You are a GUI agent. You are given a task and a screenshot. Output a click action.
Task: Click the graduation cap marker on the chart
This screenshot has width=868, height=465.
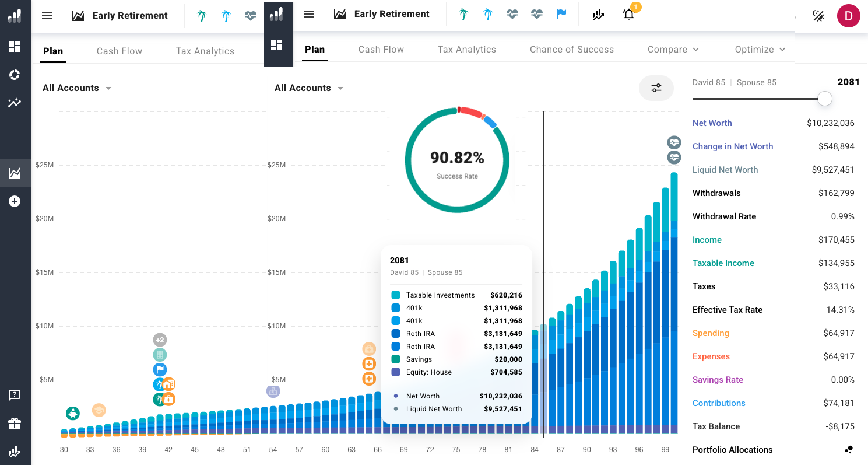point(99,410)
